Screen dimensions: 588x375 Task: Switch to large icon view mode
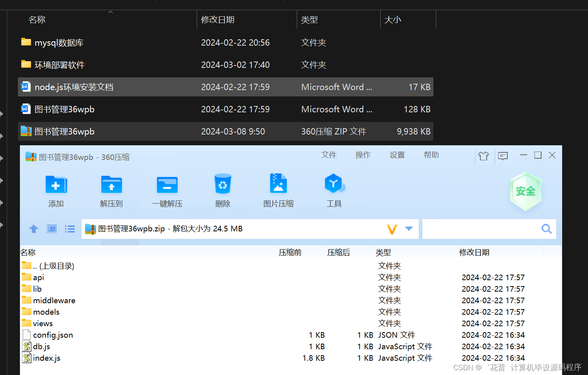coord(51,229)
